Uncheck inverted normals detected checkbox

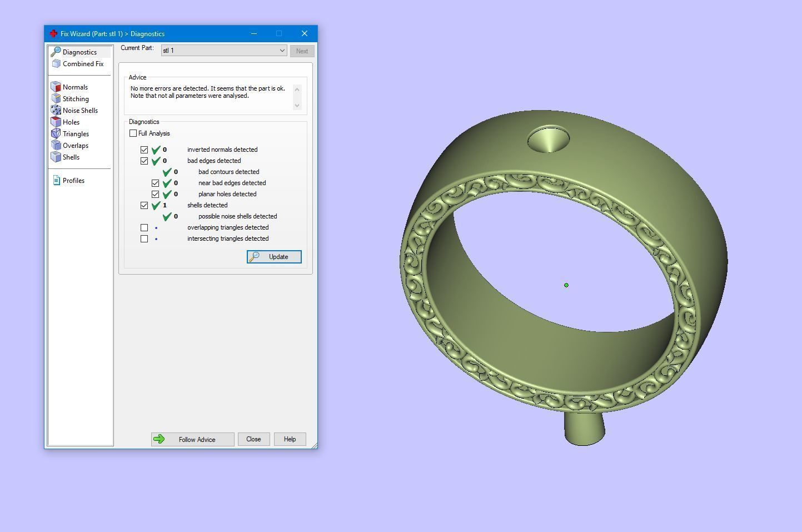[144, 150]
